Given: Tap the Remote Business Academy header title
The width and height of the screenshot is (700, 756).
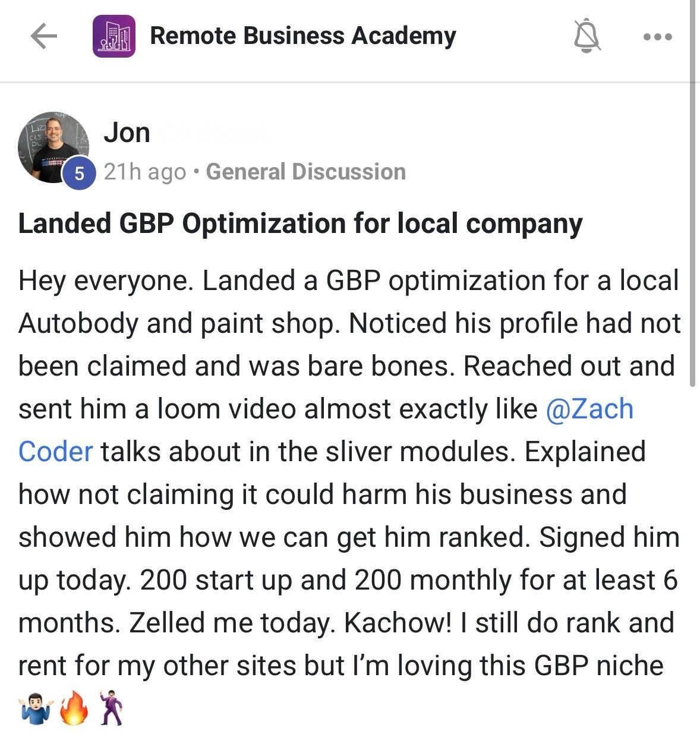Looking at the screenshot, I should coord(302,36).
